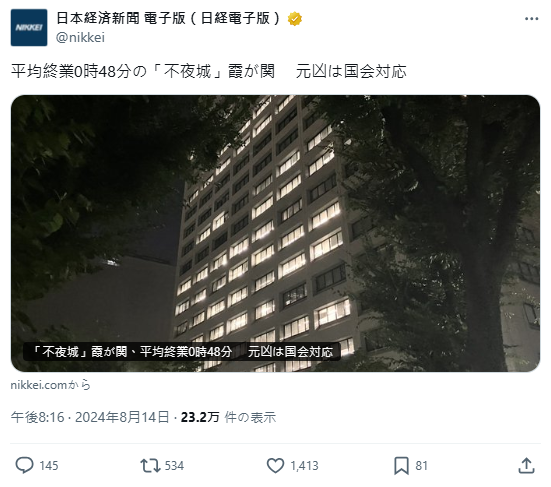The height and width of the screenshot is (487, 551).
Task: Like the post with heart icon
Action: coord(275,466)
